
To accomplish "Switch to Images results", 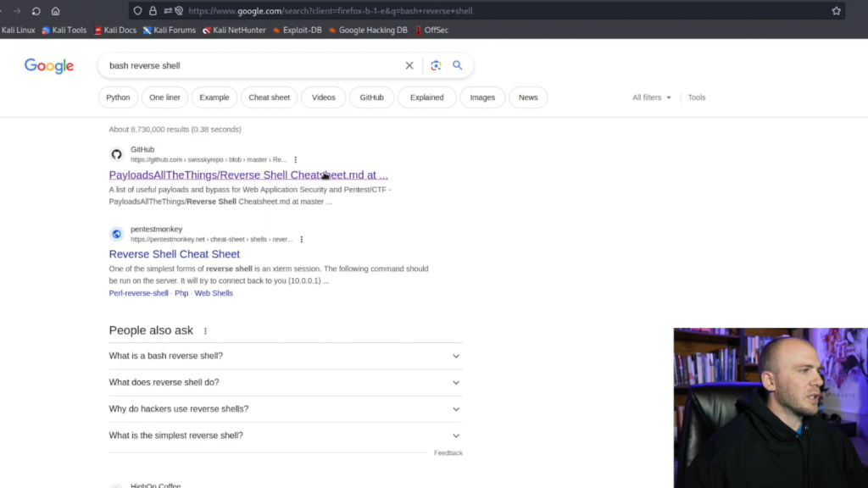I will (x=482, y=97).
